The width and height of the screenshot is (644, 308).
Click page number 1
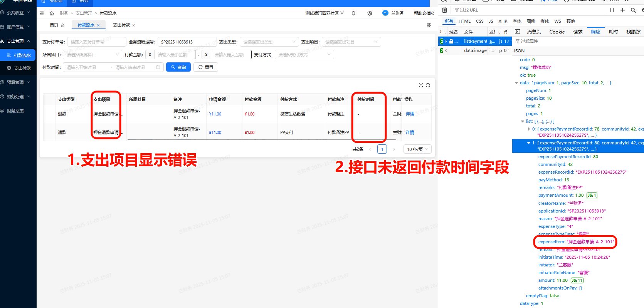click(x=382, y=149)
